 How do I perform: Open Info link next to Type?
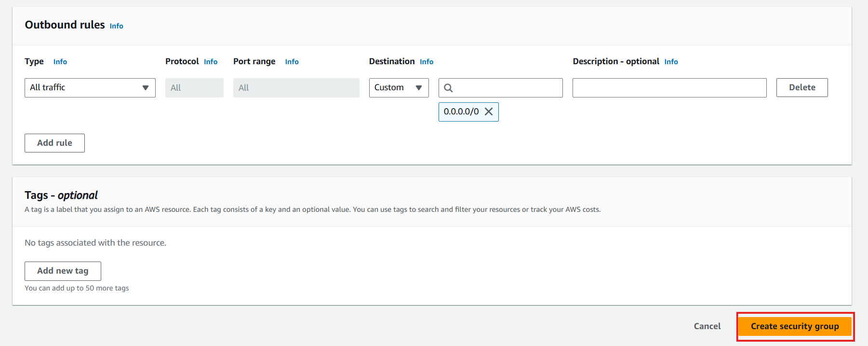(60, 62)
